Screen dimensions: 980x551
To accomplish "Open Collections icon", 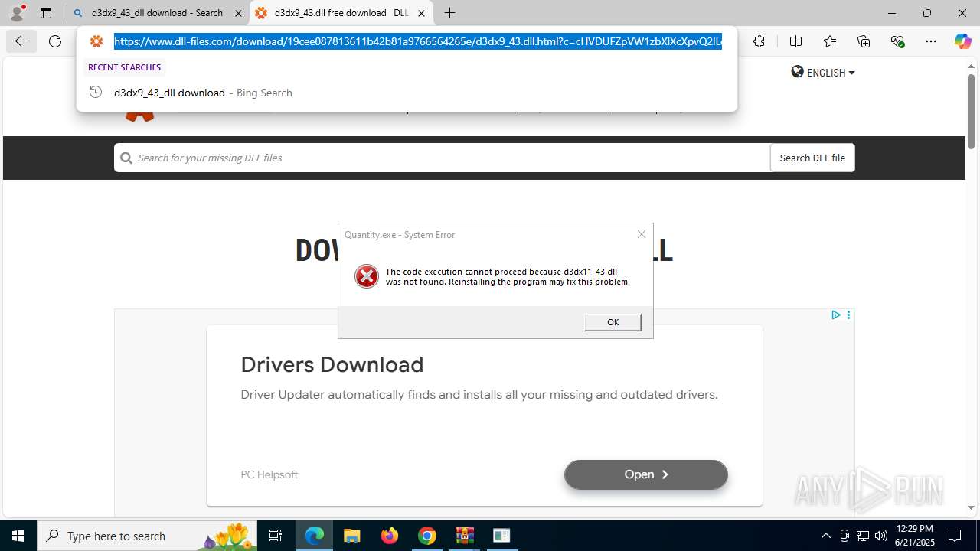I will (x=864, y=41).
